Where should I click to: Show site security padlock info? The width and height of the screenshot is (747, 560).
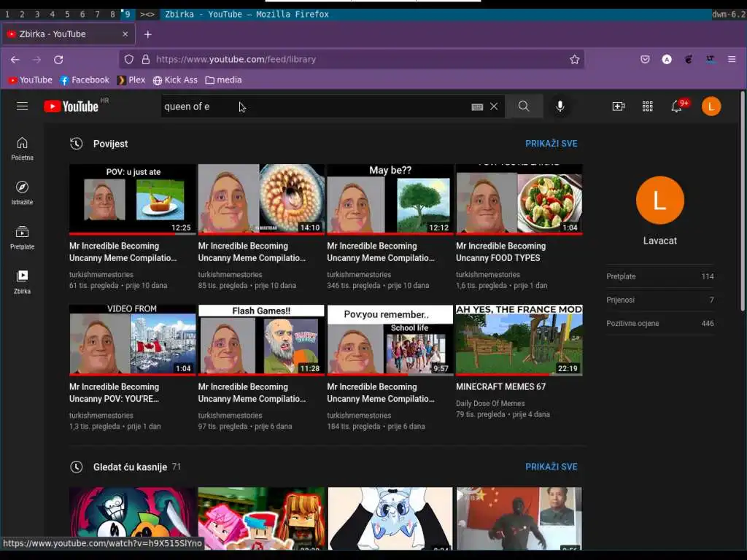(x=146, y=60)
